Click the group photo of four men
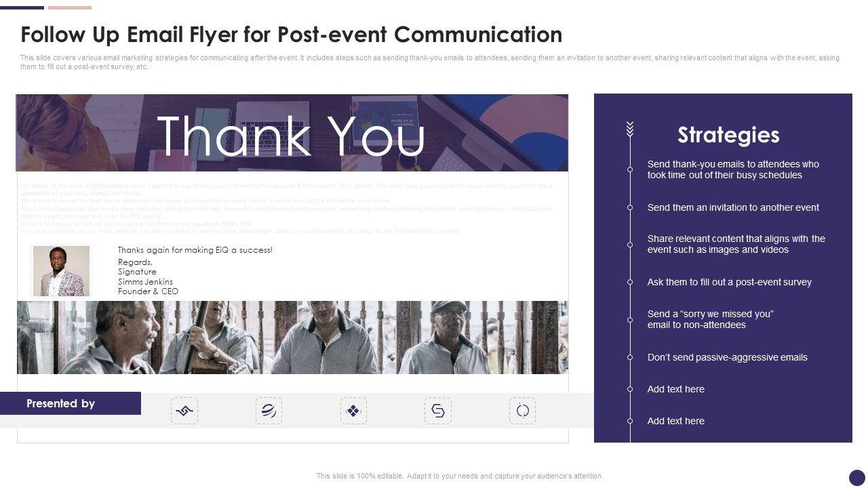The image size is (868, 488). (292, 338)
